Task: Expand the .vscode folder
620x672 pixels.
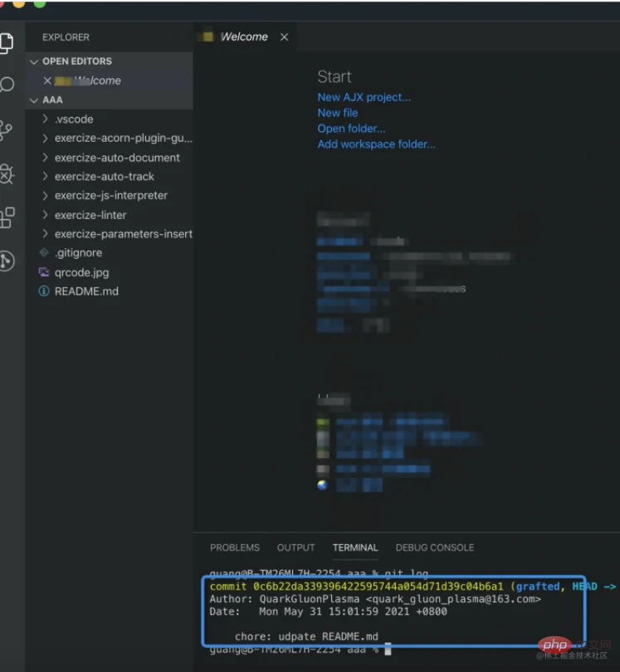Action: point(45,119)
